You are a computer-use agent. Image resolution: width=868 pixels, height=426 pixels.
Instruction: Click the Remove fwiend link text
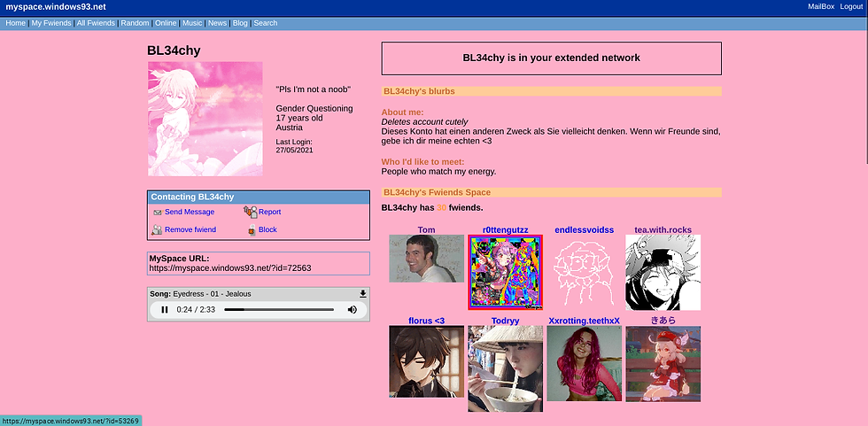click(x=190, y=229)
